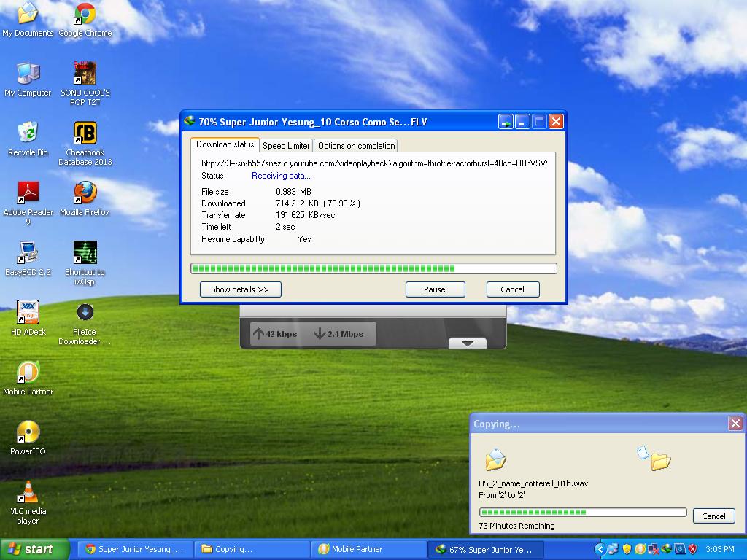The image size is (747, 560).
Task: Click Show details >> button
Action: [240, 289]
